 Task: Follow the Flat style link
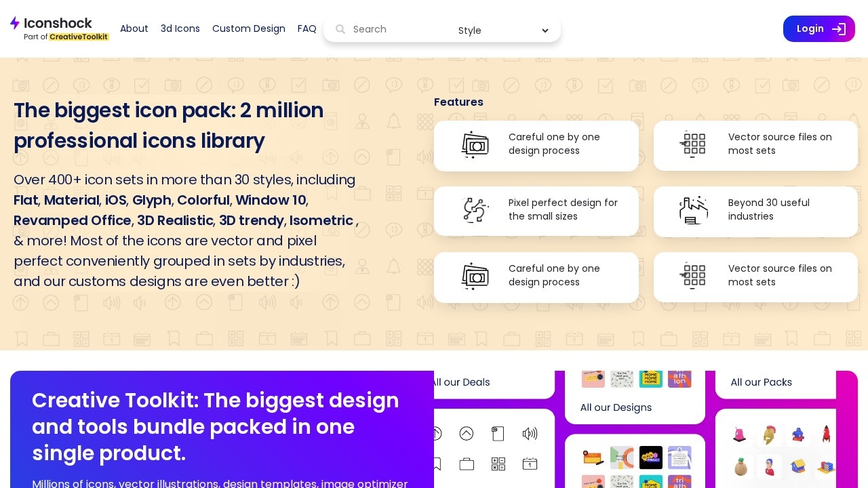click(26, 200)
